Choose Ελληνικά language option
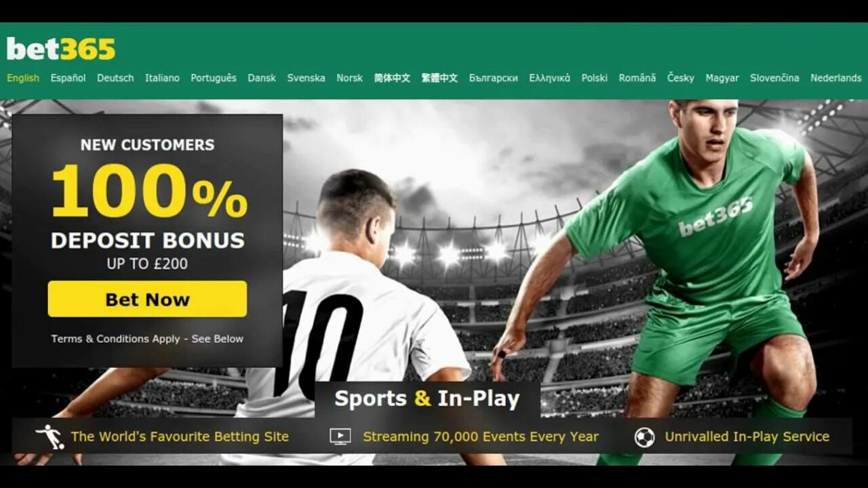This screenshot has width=868, height=488. pos(549,78)
